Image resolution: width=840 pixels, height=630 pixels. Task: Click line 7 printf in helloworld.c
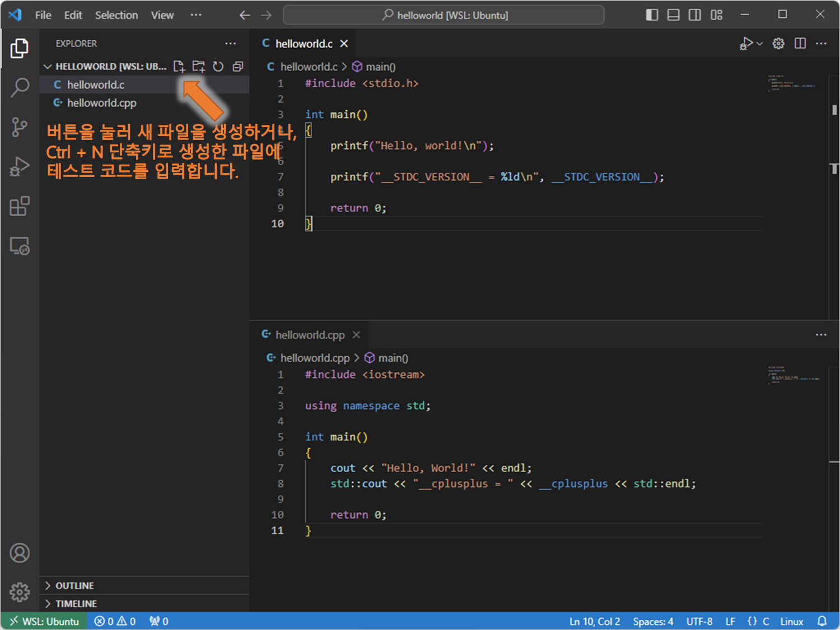click(x=497, y=177)
